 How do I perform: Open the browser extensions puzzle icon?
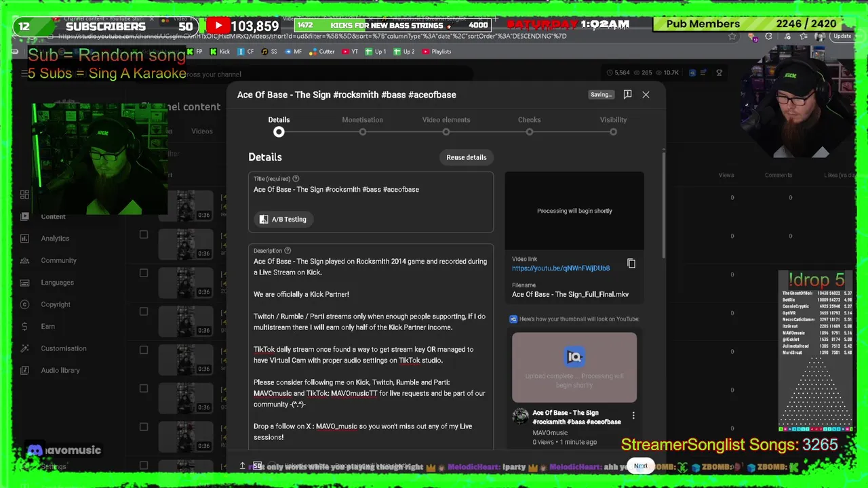pyautogui.click(x=768, y=37)
